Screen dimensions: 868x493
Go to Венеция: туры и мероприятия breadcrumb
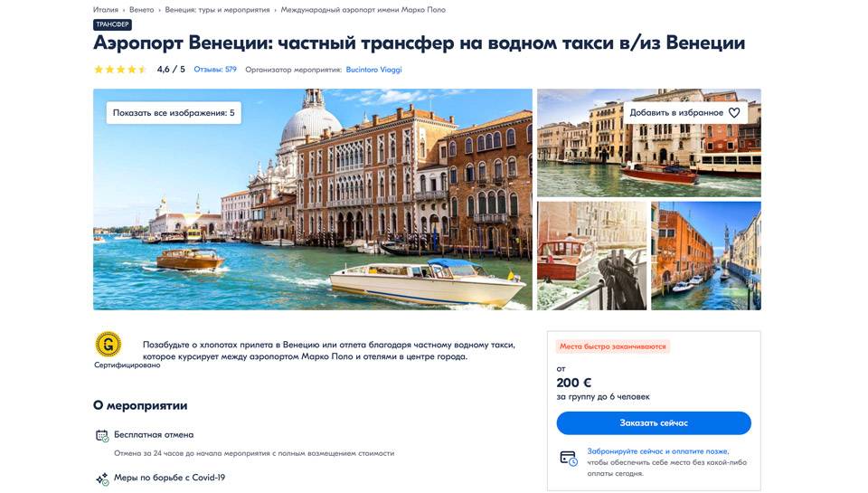click(x=218, y=9)
